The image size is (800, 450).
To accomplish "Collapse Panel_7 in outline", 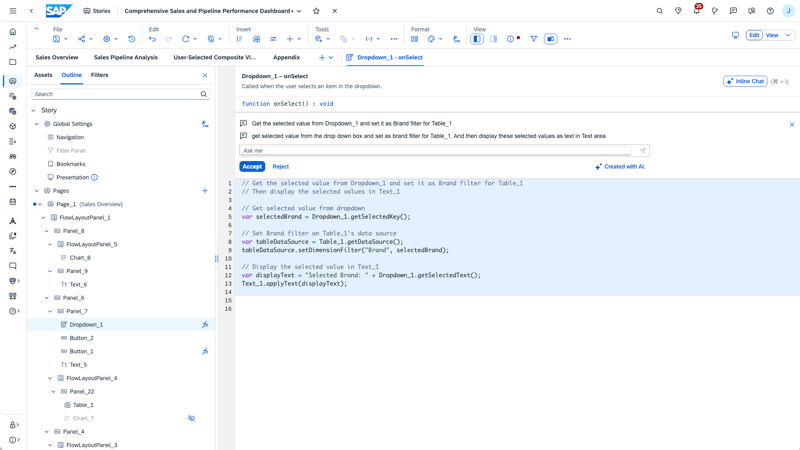I will point(50,311).
